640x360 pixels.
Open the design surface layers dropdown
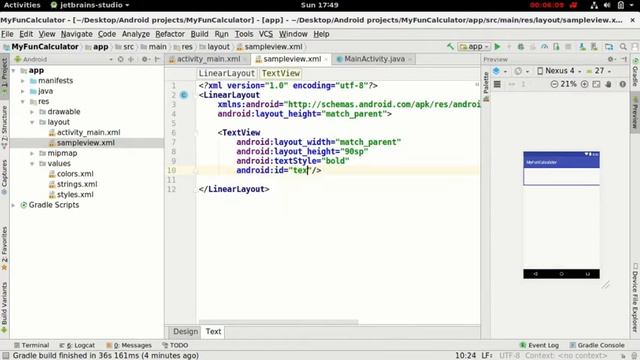[500, 71]
